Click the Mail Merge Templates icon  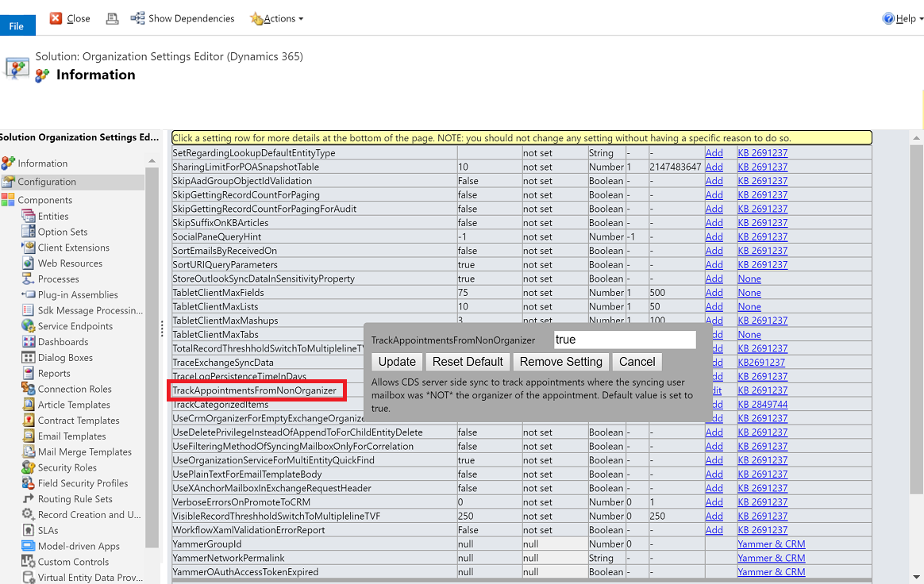29,451
